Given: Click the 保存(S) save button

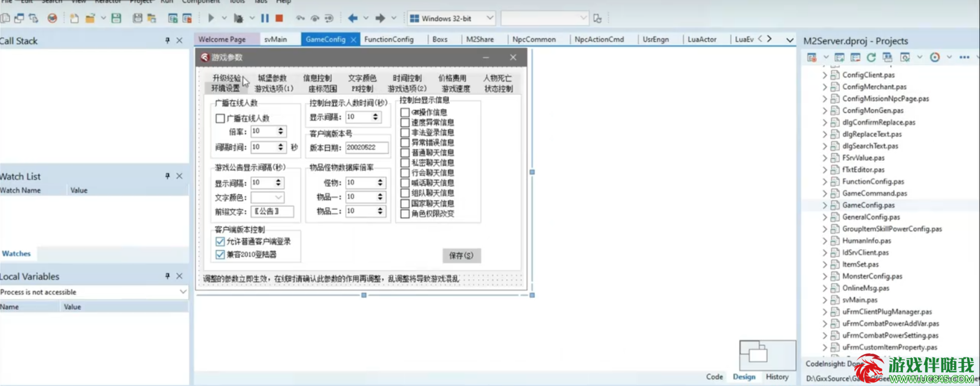Looking at the screenshot, I should tap(461, 255).
